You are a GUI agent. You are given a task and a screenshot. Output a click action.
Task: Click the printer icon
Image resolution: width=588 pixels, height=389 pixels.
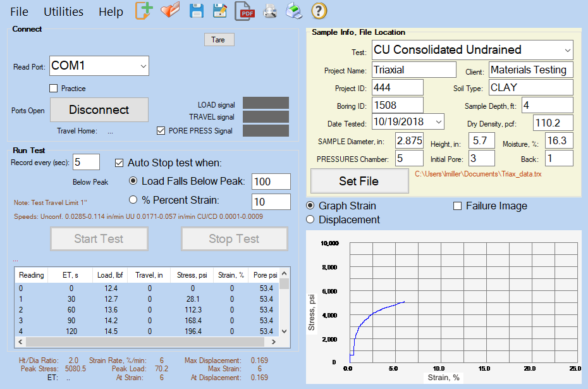(294, 11)
